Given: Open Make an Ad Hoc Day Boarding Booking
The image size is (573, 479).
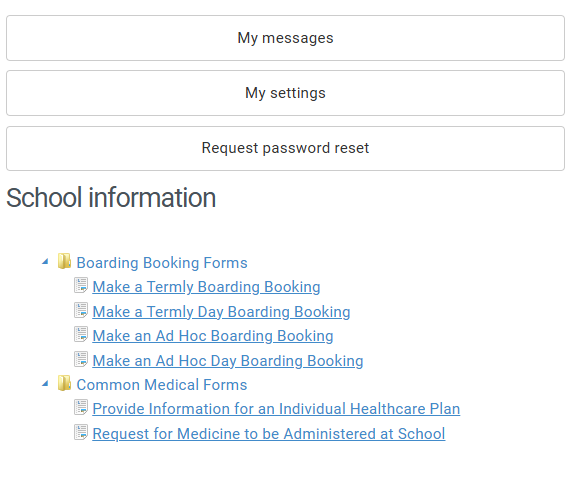Looking at the screenshot, I should point(228,361).
